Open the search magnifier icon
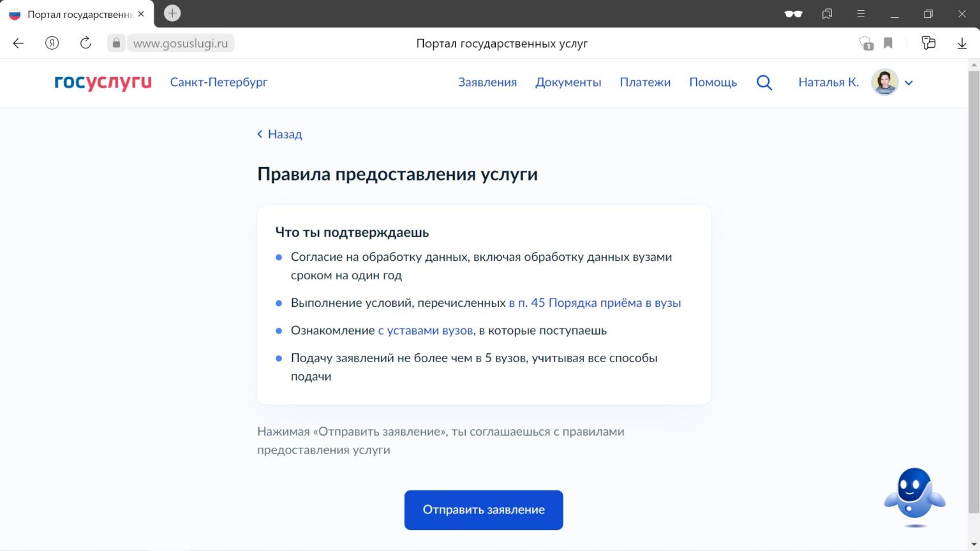The image size is (980, 551). [764, 82]
